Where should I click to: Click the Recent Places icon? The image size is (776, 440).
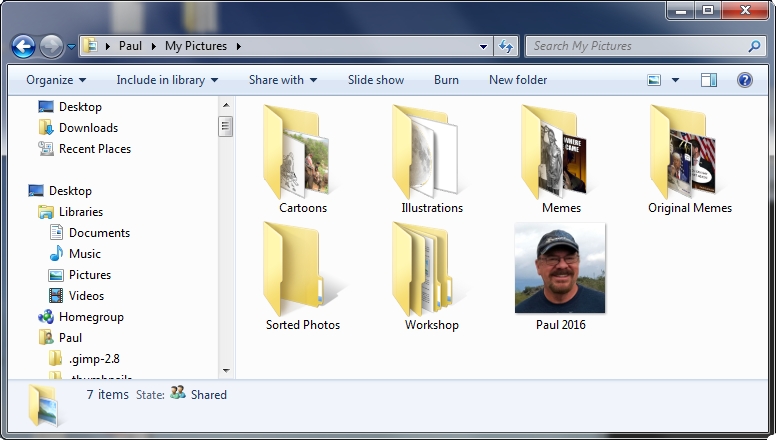(46, 148)
